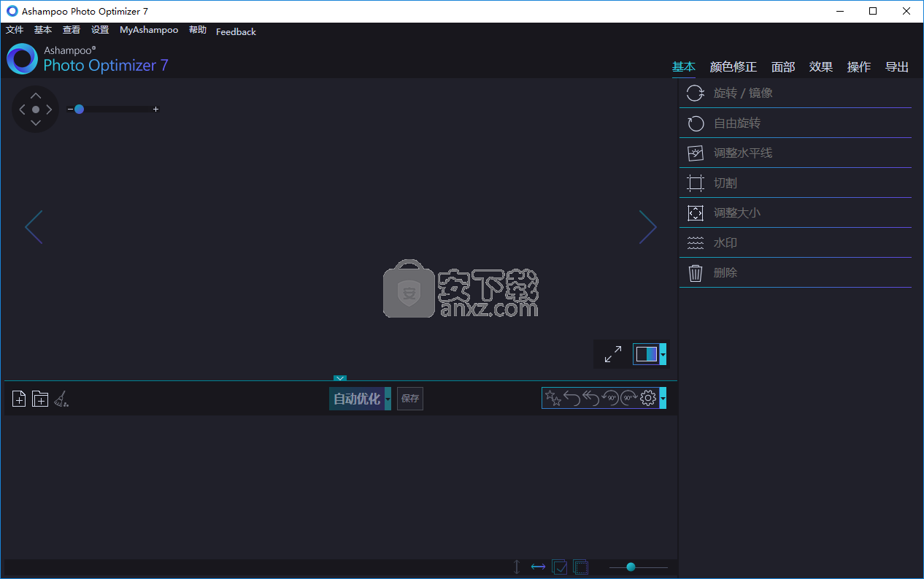This screenshot has height=579, width=924.
Task: Open the split view mode dropdown arrow
Action: point(663,354)
